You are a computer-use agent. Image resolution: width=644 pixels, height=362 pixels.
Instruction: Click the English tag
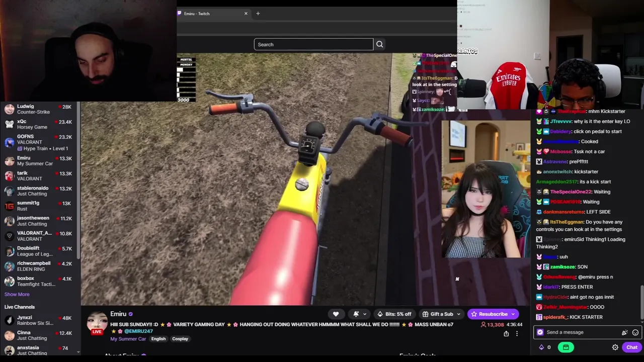click(x=158, y=339)
